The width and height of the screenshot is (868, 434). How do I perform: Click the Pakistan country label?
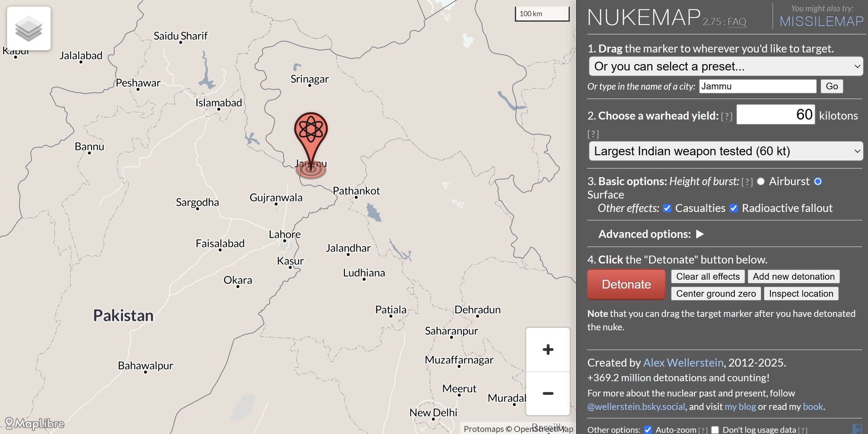(123, 316)
